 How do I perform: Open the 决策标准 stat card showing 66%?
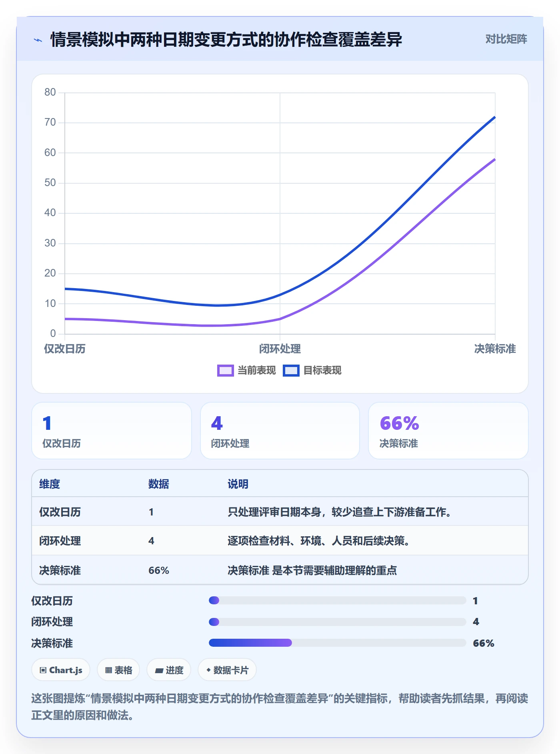pos(448,431)
